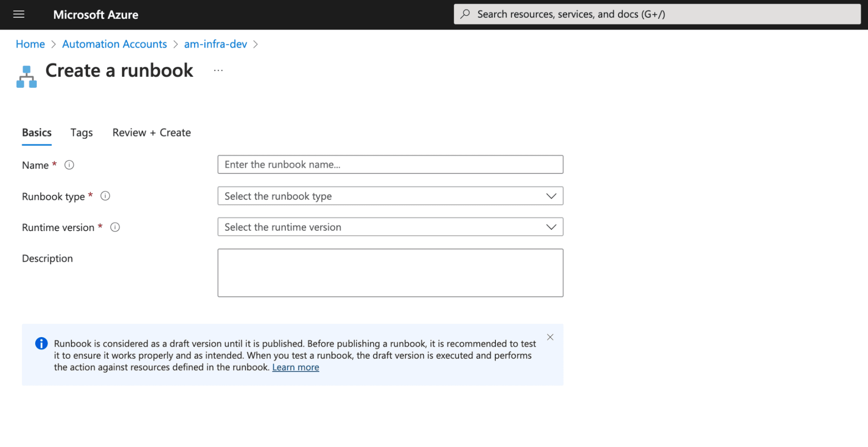Navigate to am-infra-dev breadcrumb
868x447 pixels.
(215, 44)
